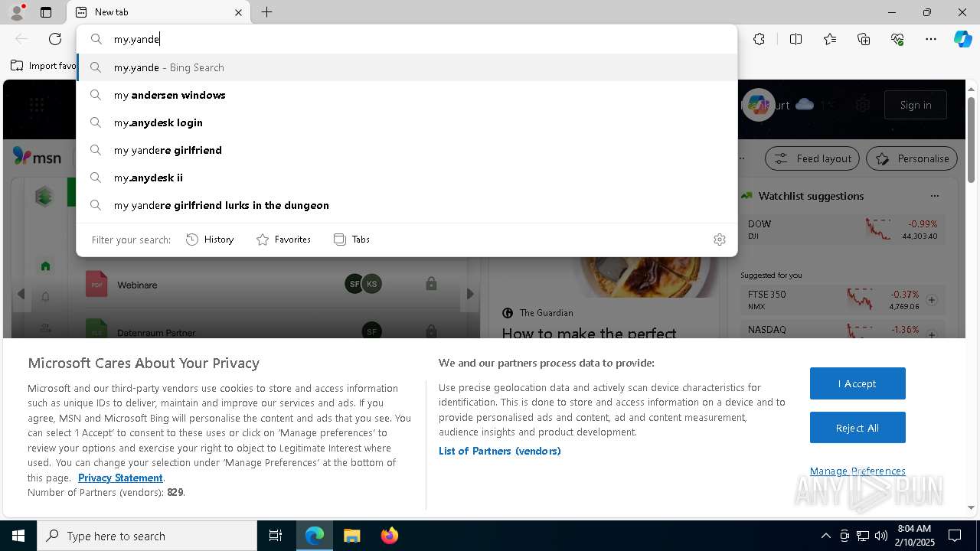
Task: Click the MSN logo
Action: pos(37,157)
